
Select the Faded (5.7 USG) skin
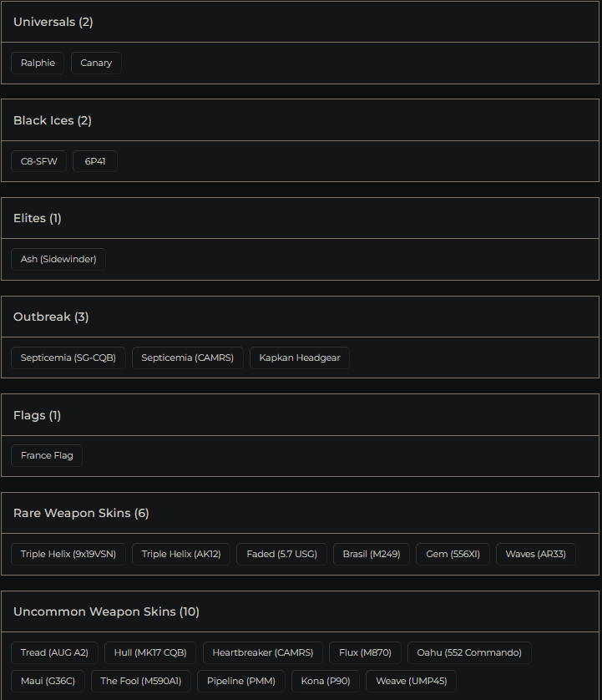281,553
